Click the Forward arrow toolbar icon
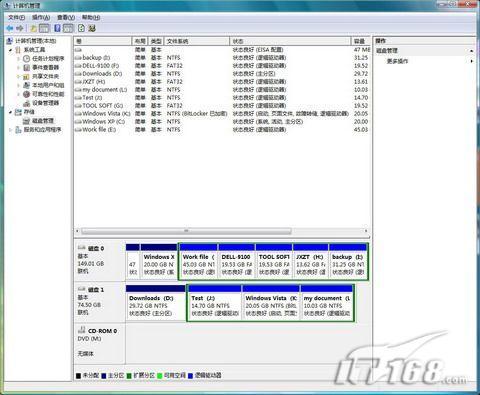Viewport: 480px width, 395px height. coord(20,29)
